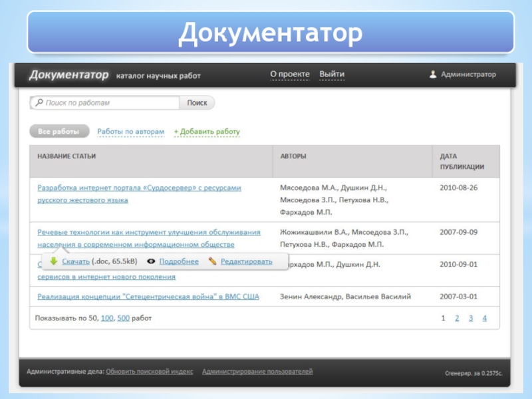Open Администрирование пользователей link
The width and height of the screenshot is (532, 399).
pos(257,372)
